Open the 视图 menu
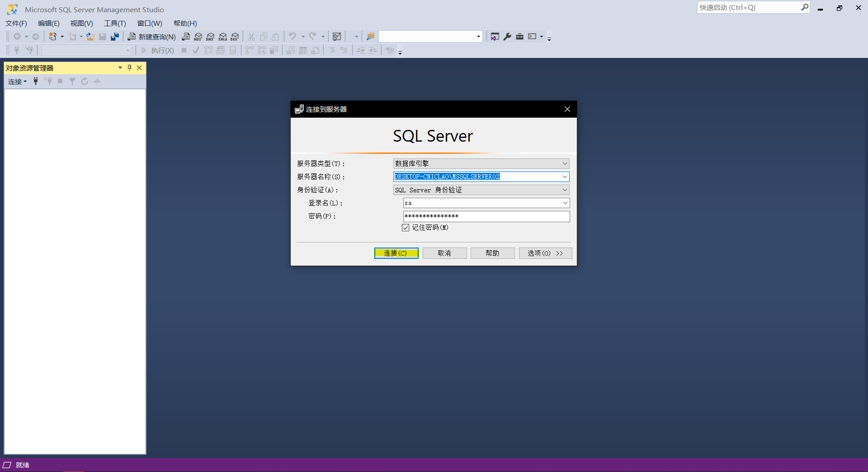The width and height of the screenshot is (868, 472). click(x=81, y=23)
